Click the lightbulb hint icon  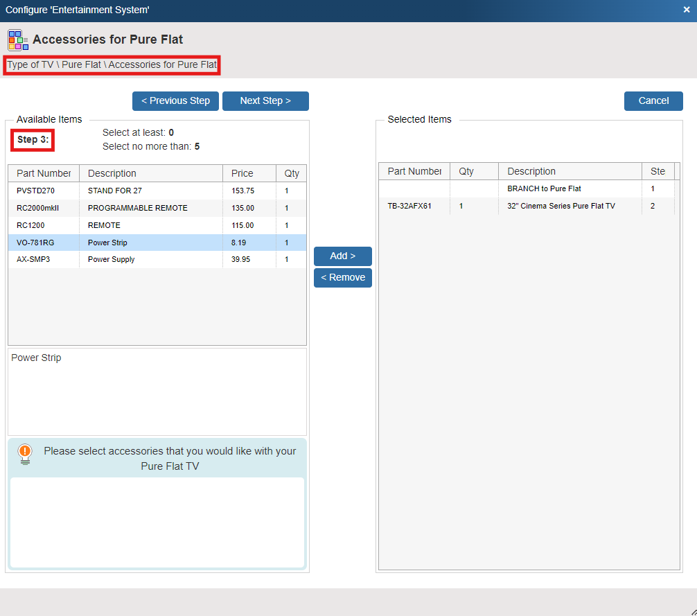[25, 454]
